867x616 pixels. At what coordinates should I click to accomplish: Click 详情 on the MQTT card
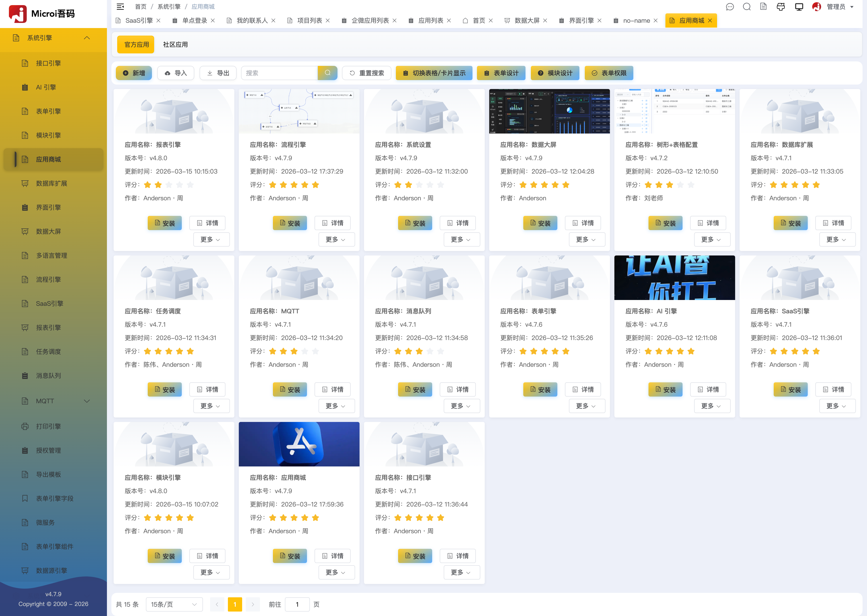point(333,389)
